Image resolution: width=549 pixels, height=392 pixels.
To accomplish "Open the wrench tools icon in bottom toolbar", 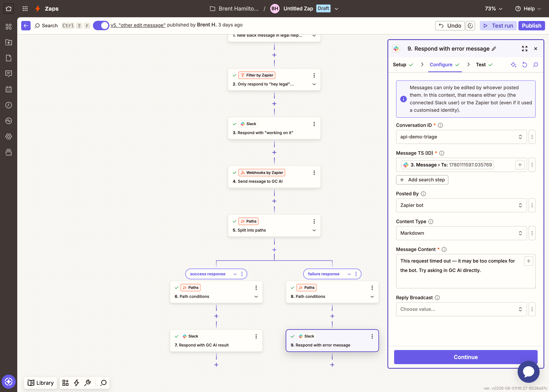I will pos(88,383).
